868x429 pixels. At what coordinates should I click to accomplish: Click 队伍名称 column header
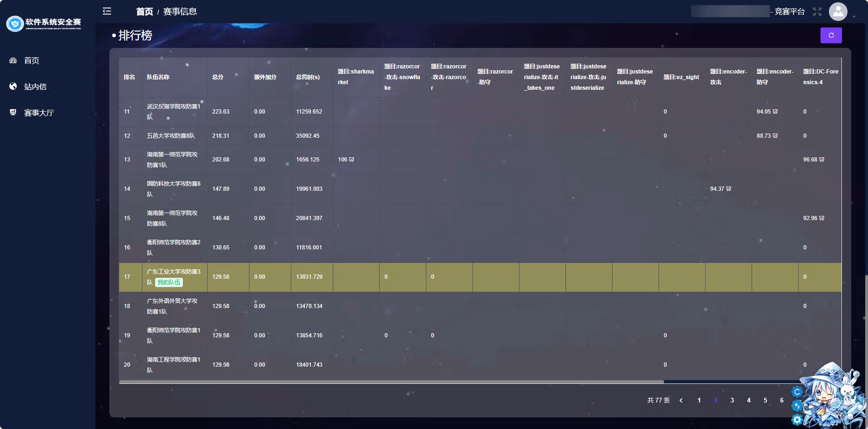(158, 77)
